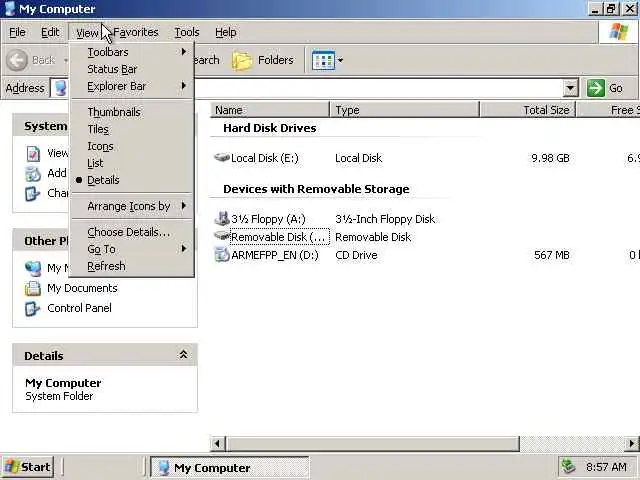Click the Views grid icon in toolbar
The height and width of the screenshot is (480, 640).
(323, 60)
